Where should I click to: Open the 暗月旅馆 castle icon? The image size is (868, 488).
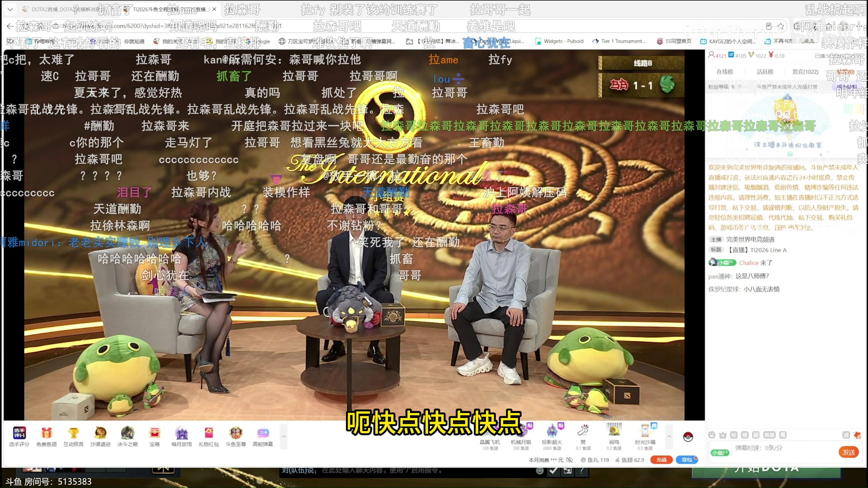pos(181,436)
